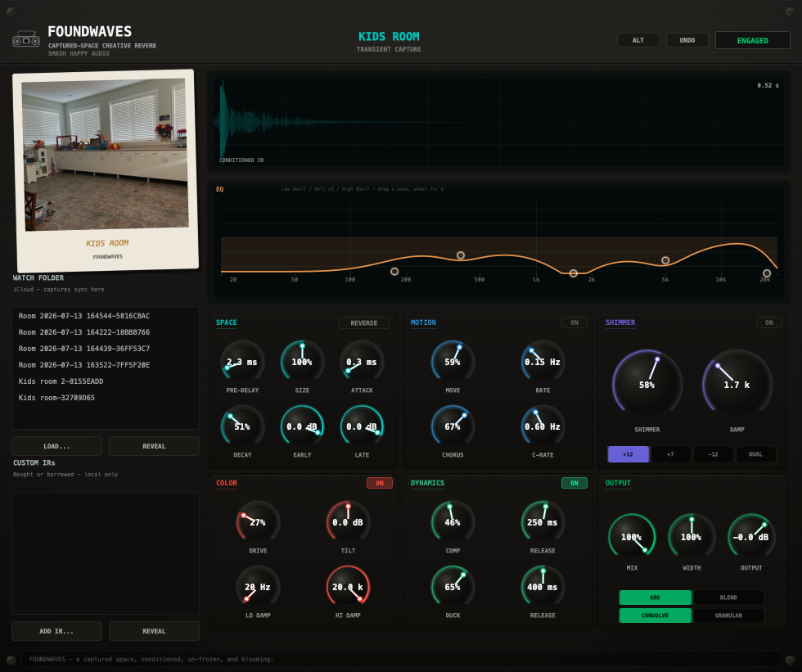Select capture Room 2026-07-13 164222-18BBB766

click(106, 332)
